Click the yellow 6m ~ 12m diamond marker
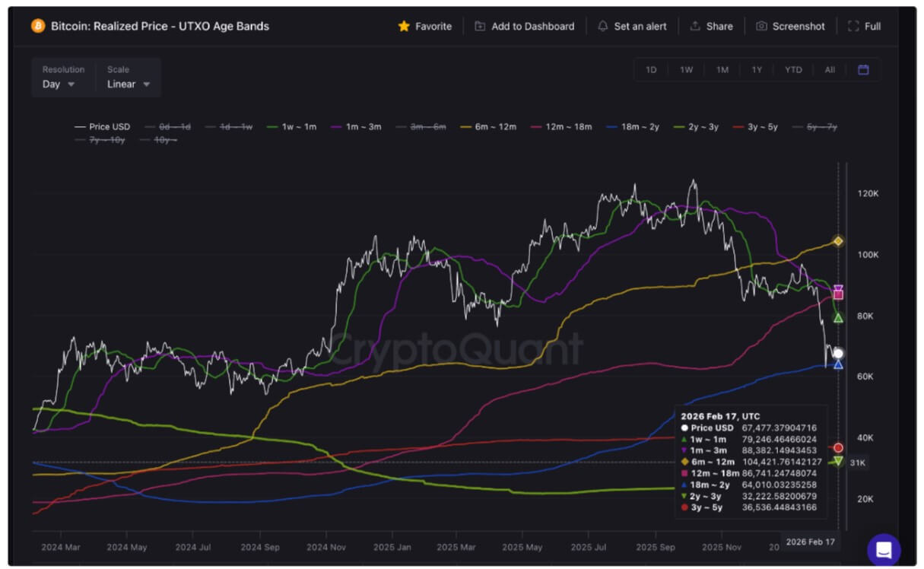The image size is (924, 569). [x=838, y=241]
